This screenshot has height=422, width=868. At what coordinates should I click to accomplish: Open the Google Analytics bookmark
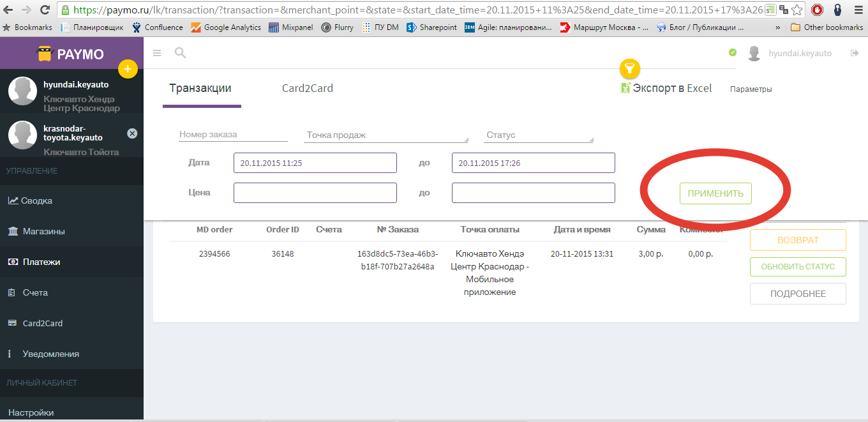(226, 27)
